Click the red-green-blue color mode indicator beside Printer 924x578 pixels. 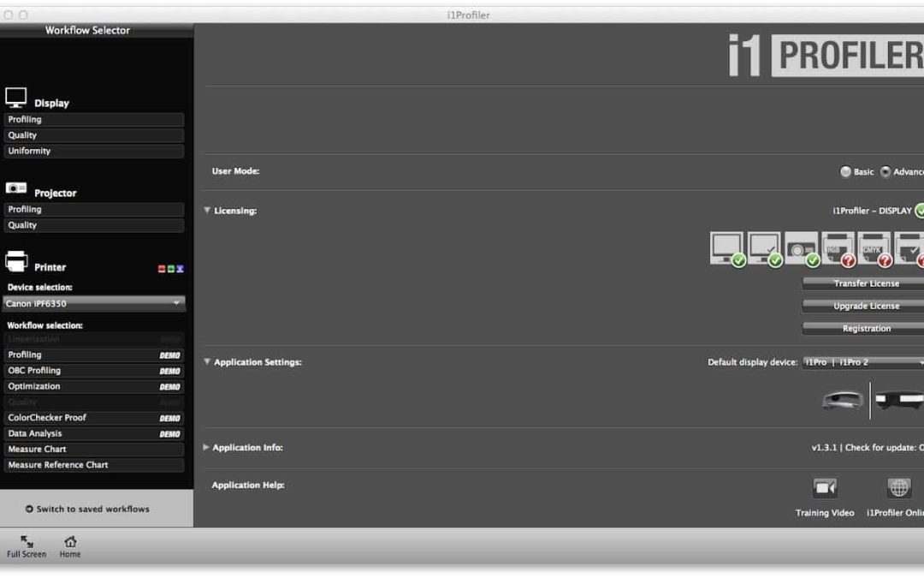171,269
